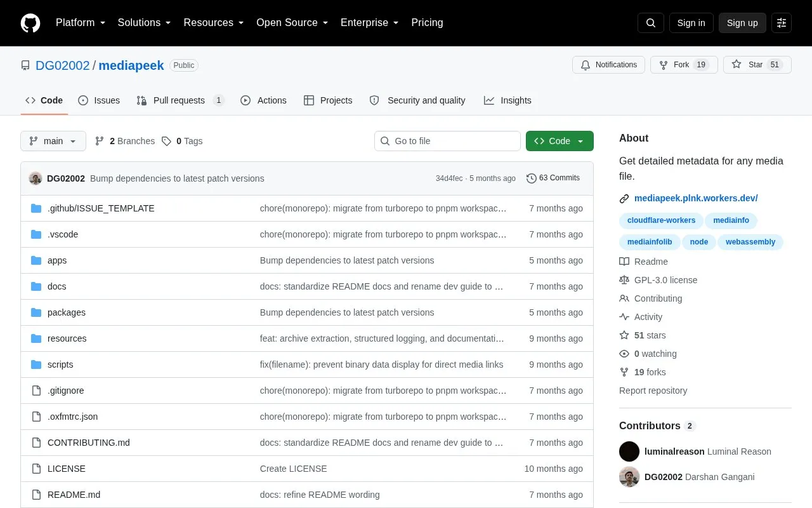
Task: Click Report repository link
Action: point(653,391)
